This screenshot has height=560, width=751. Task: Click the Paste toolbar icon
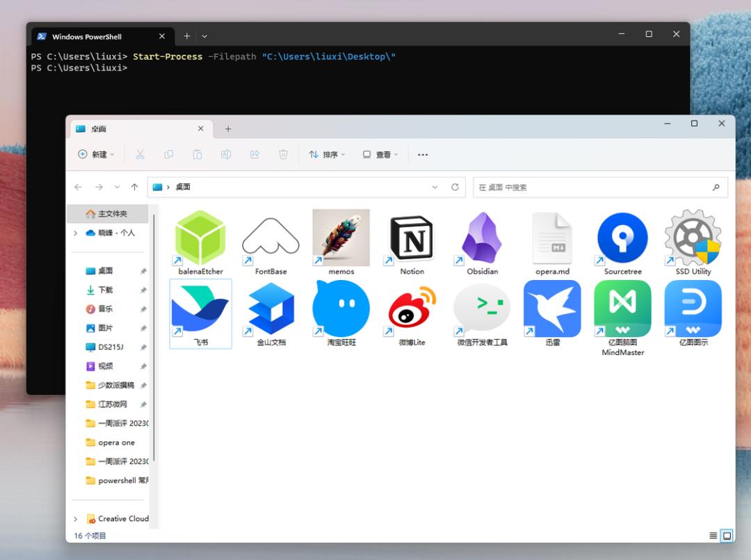[x=197, y=154]
